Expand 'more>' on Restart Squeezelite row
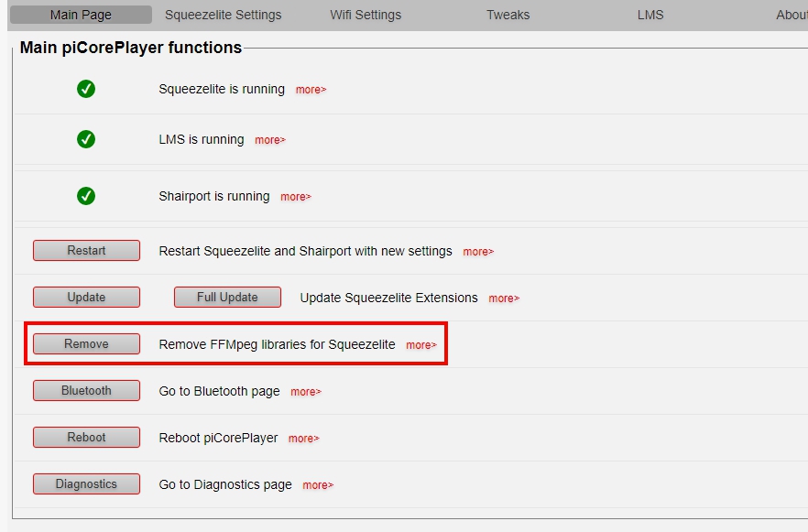 477,252
